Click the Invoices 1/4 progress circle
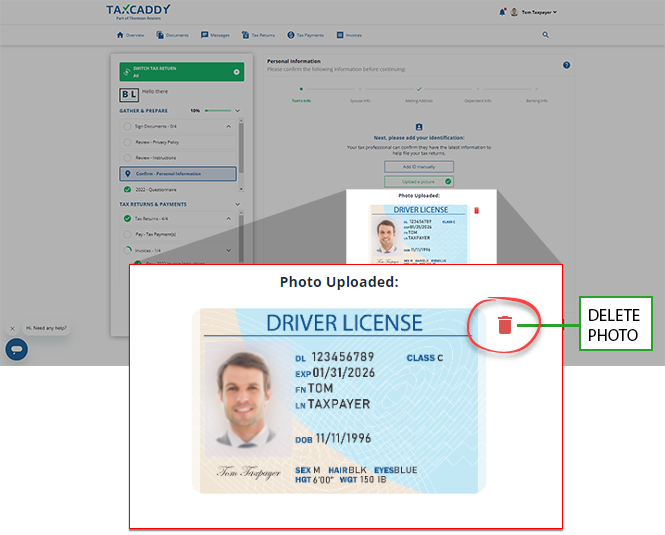The height and width of the screenshot is (535, 665). pyautogui.click(x=127, y=250)
